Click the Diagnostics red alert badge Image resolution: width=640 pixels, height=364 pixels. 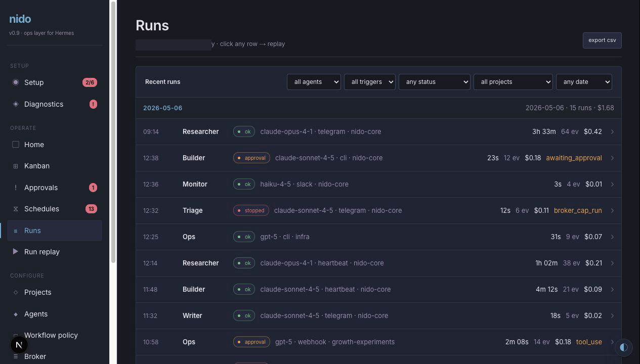[93, 104]
